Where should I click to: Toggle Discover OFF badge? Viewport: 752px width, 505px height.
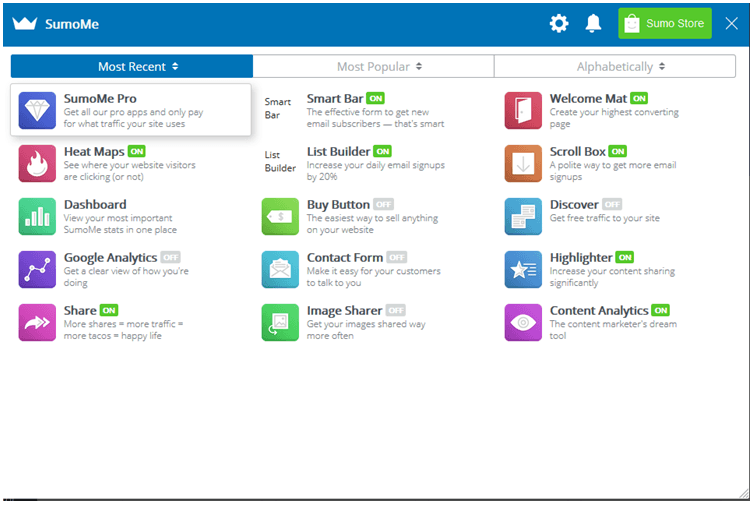612,204
